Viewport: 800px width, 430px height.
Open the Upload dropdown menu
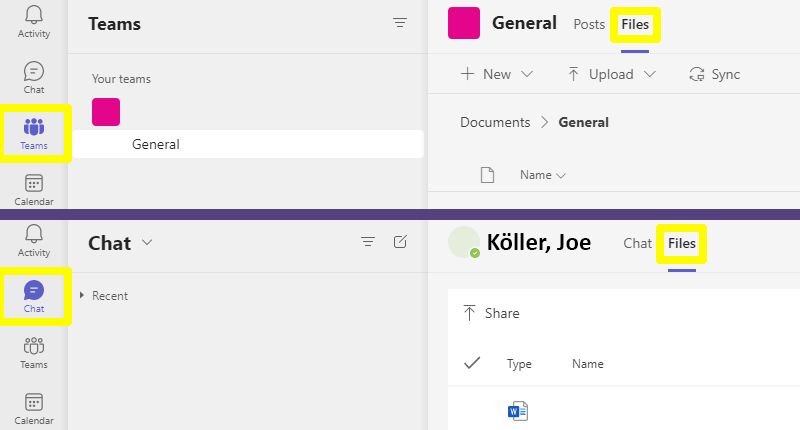click(x=611, y=74)
